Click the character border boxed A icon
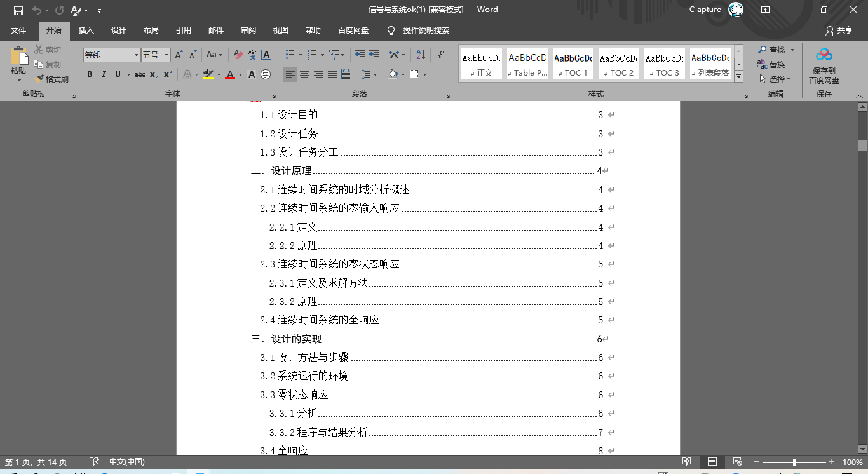The image size is (868, 474). (x=266, y=55)
